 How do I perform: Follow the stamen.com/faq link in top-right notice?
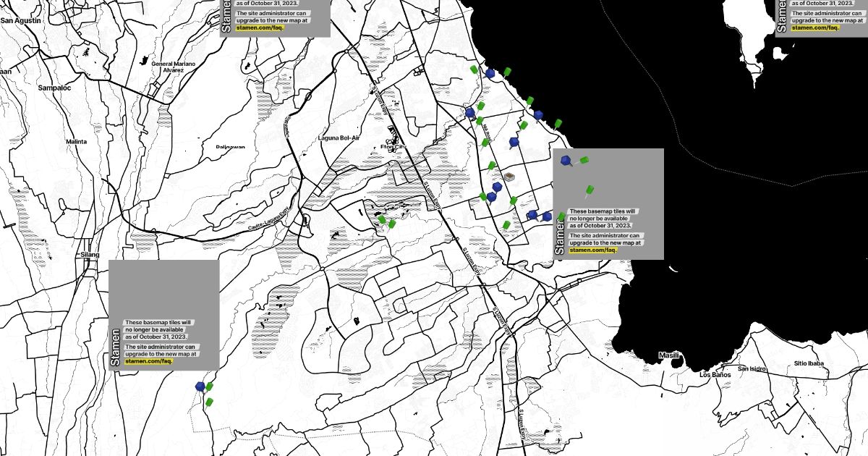[x=815, y=28]
